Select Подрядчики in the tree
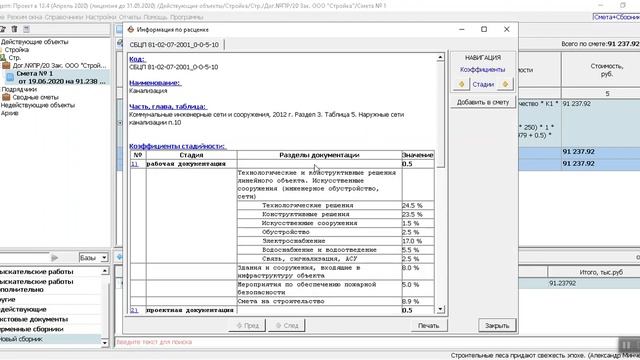 19,89
